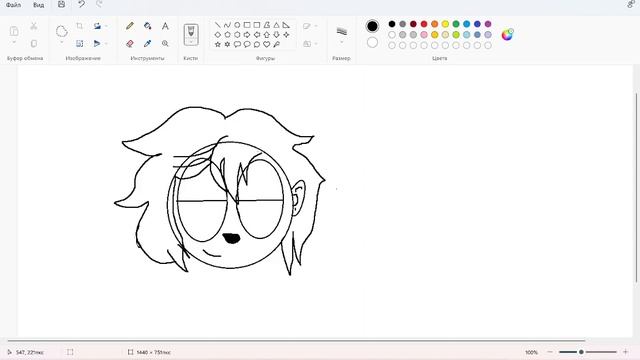The height and width of the screenshot is (360, 640).
Task: Click the zoom slider handle
Action: (x=581, y=352)
